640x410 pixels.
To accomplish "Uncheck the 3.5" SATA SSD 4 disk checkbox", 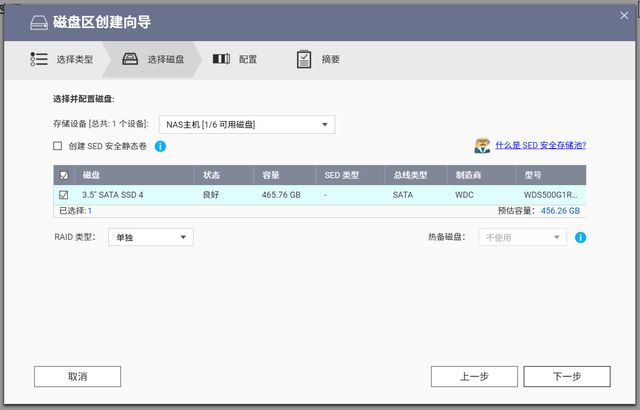I will tap(64, 195).
